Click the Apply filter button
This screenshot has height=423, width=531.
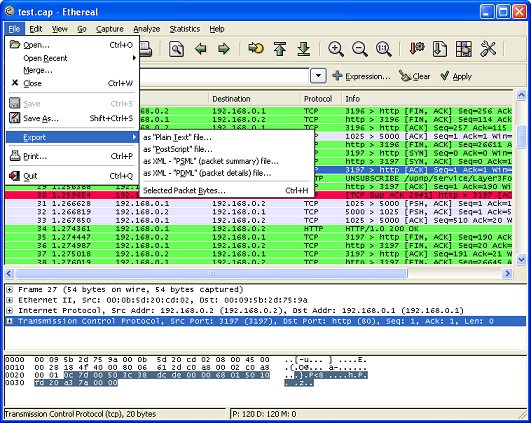click(456, 76)
